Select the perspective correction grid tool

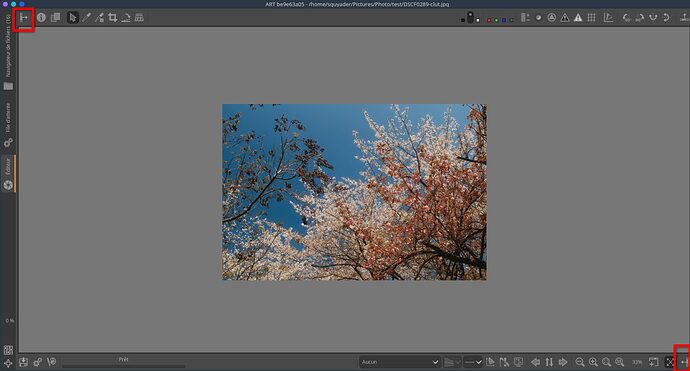139,18
